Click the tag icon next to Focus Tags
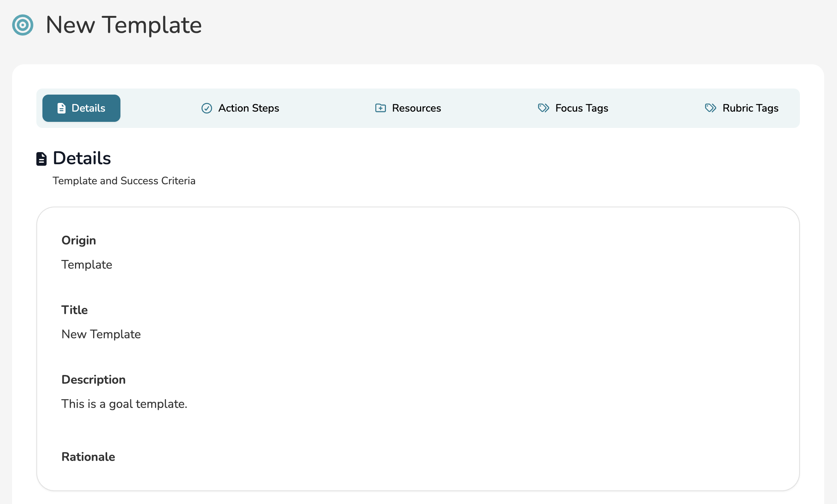Screen dimensions: 837x504 click(x=543, y=108)
